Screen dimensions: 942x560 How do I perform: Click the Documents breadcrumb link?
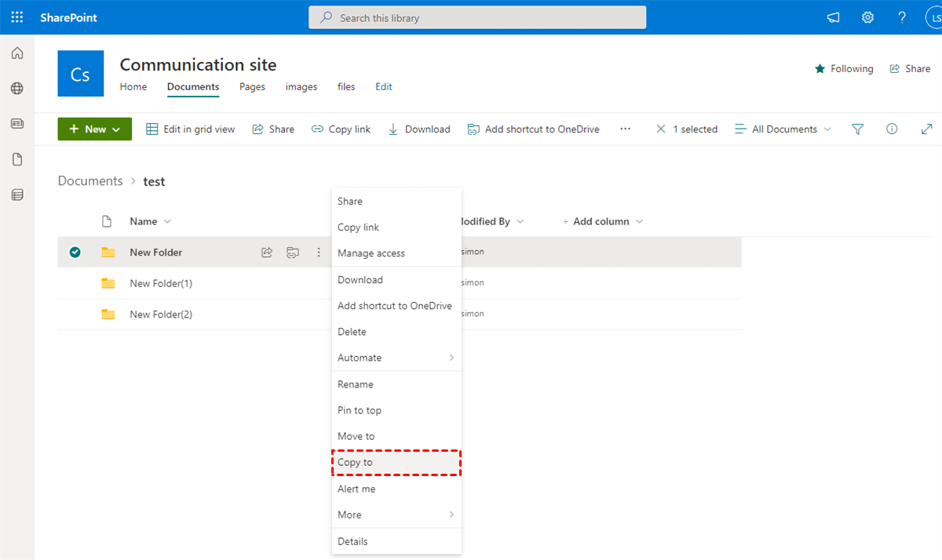coord(90,181)
